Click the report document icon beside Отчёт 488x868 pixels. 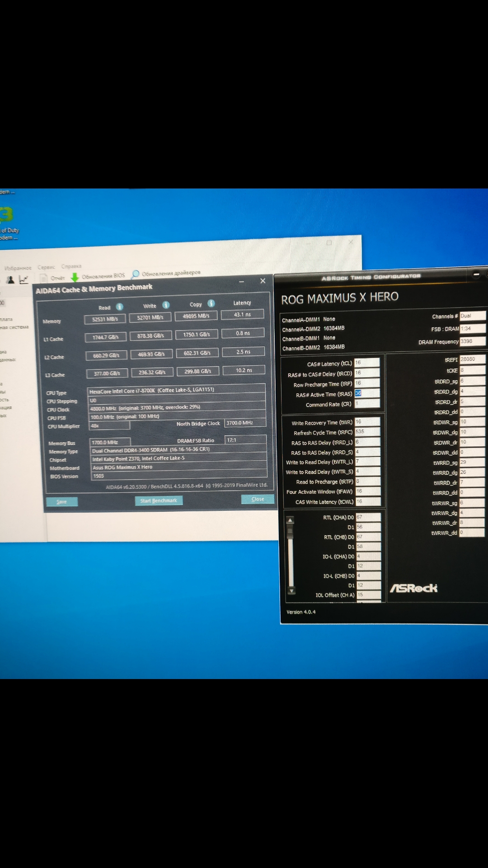(44, 278)
